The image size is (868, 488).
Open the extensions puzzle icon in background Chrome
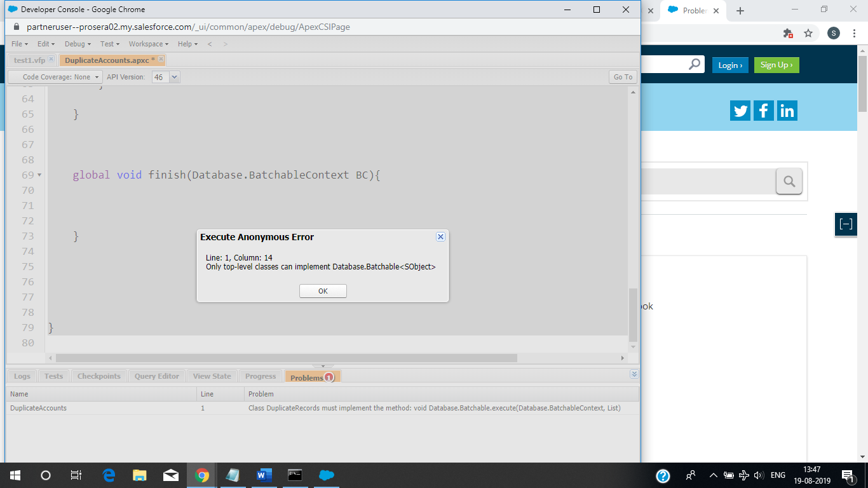point(788,33)
